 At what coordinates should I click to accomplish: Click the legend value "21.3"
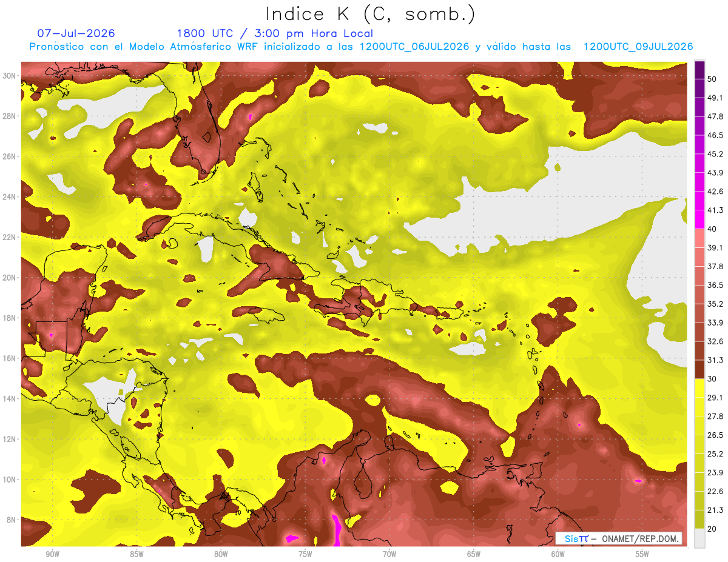click(x=715, y=510)
